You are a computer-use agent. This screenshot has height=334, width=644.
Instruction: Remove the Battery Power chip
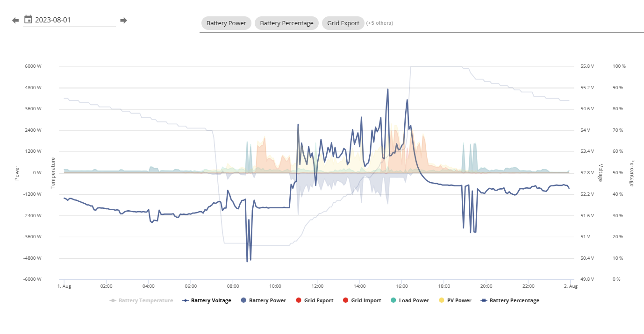[226, 23]
